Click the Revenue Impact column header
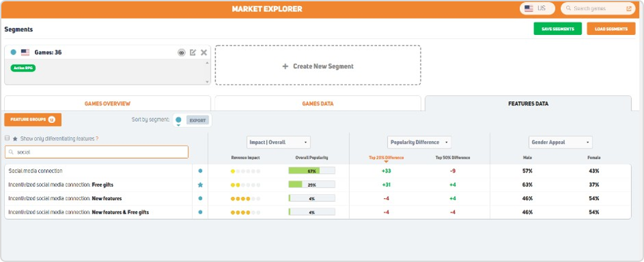 [x=246, y=157]
